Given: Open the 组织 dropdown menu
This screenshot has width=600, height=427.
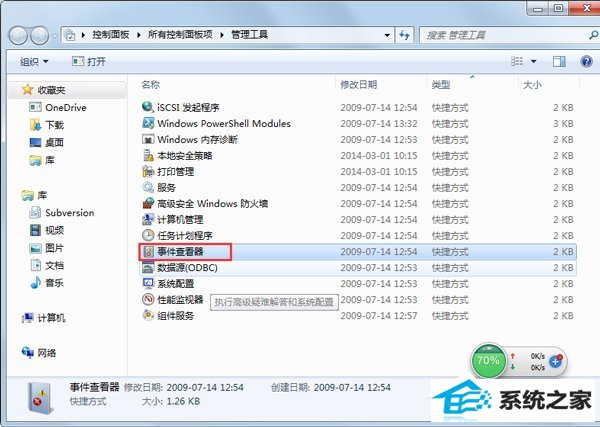Looking at the screenshot, I should click(x=34, y=62).
